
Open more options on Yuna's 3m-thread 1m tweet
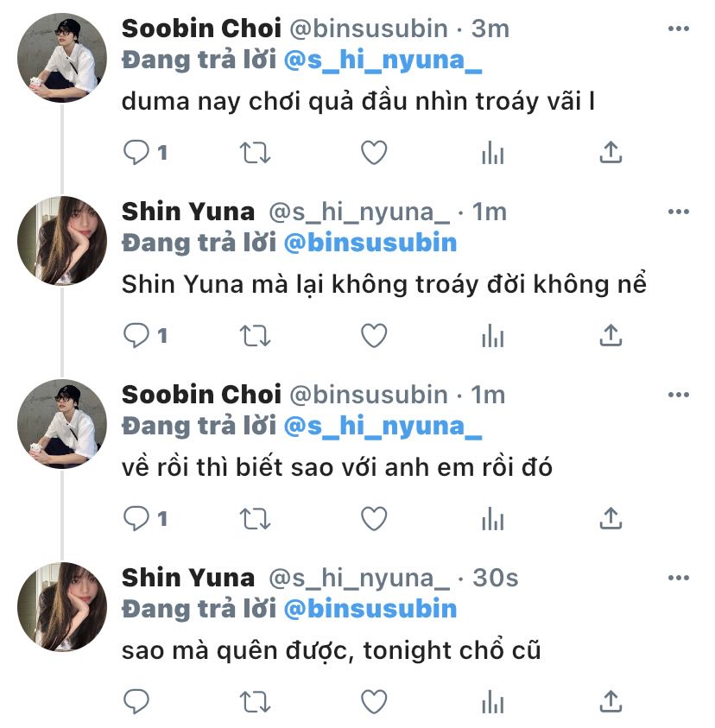pos(679,212)
